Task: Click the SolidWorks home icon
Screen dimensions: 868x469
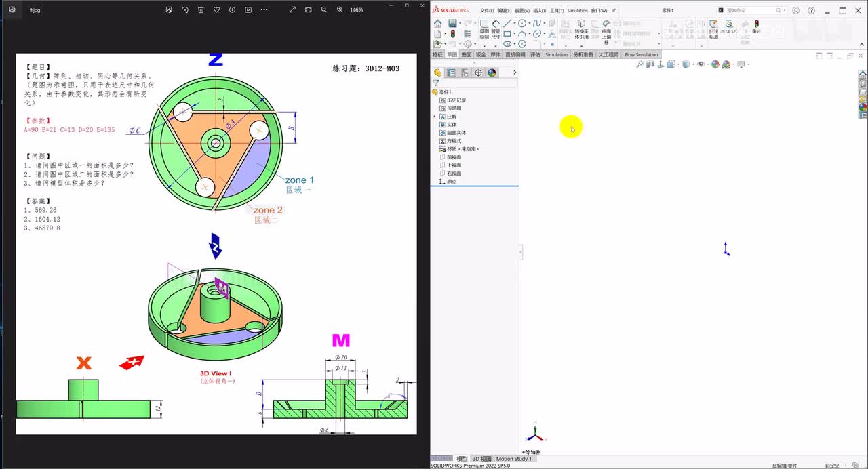Action: (437, 24)
